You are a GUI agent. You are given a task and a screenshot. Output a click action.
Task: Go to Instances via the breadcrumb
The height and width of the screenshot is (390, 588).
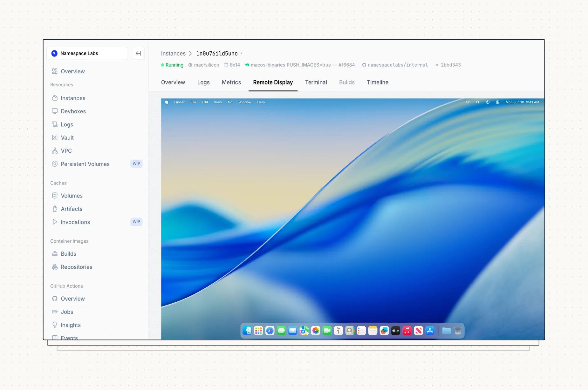pos(173,53)
